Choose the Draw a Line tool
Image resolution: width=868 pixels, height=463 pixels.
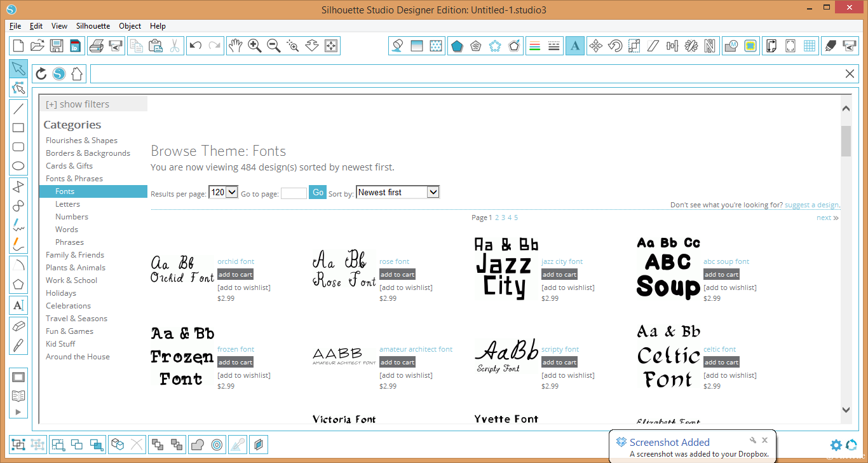(x=18, y=109)
